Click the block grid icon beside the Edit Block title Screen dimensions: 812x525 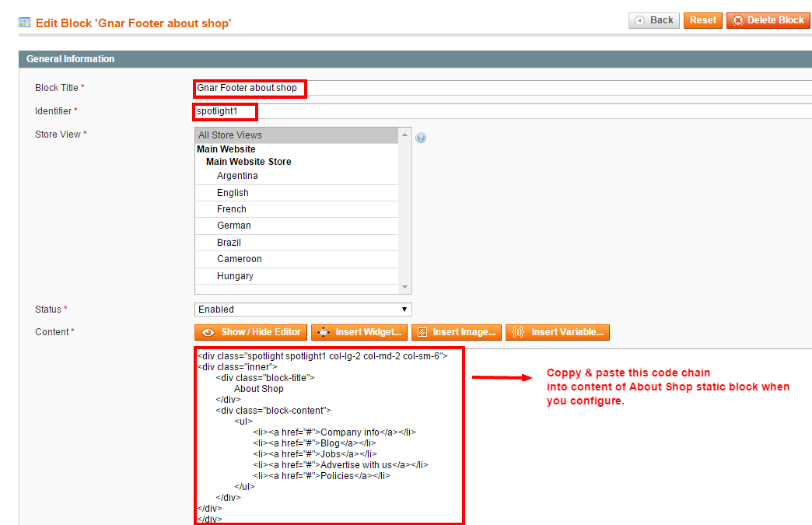(24, 23)
